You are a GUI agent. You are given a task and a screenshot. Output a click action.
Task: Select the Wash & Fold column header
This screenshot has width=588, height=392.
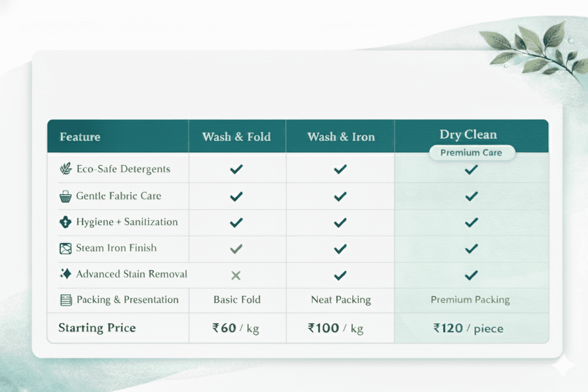237,137
